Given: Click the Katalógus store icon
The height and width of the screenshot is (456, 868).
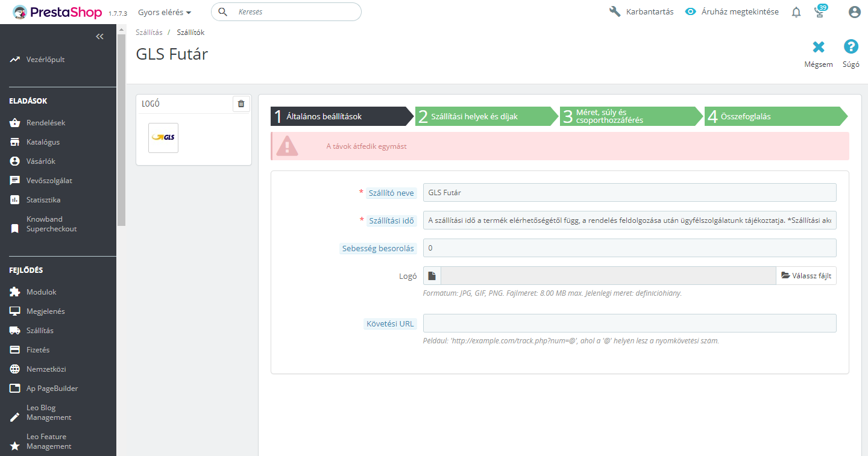Looking at the screenshot, I should (x=14, y=142).
